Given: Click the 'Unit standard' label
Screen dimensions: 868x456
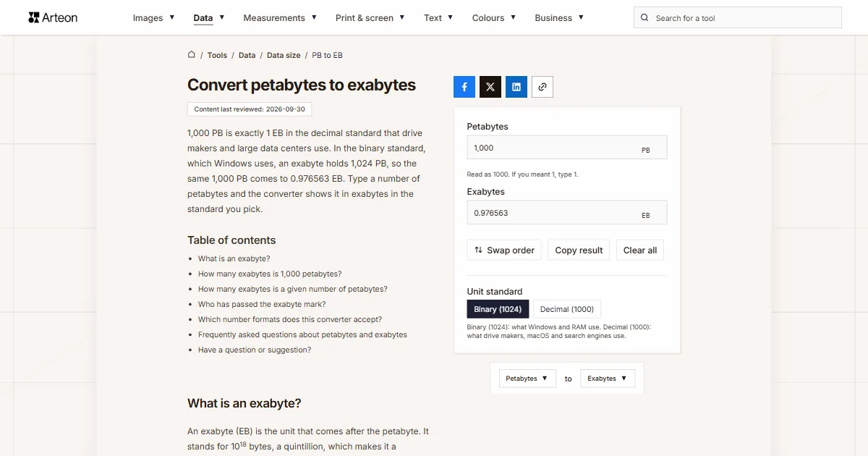Looking at the screenshot, I should point(495,292).
